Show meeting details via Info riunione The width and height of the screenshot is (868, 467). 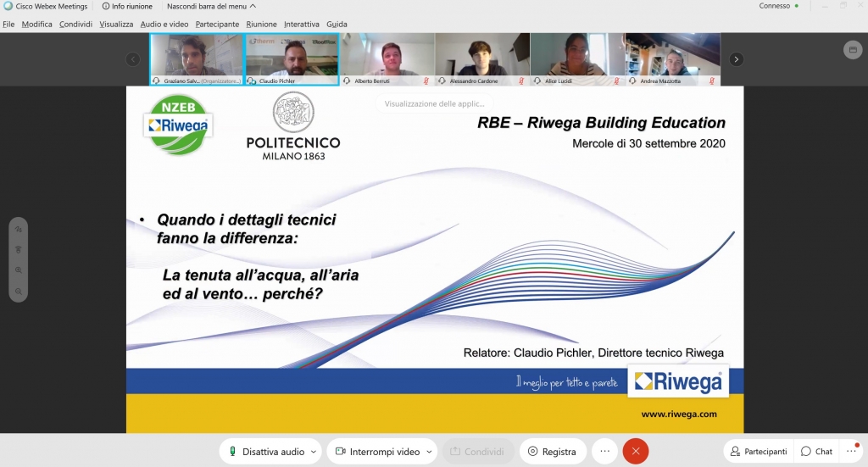point(127,6)
